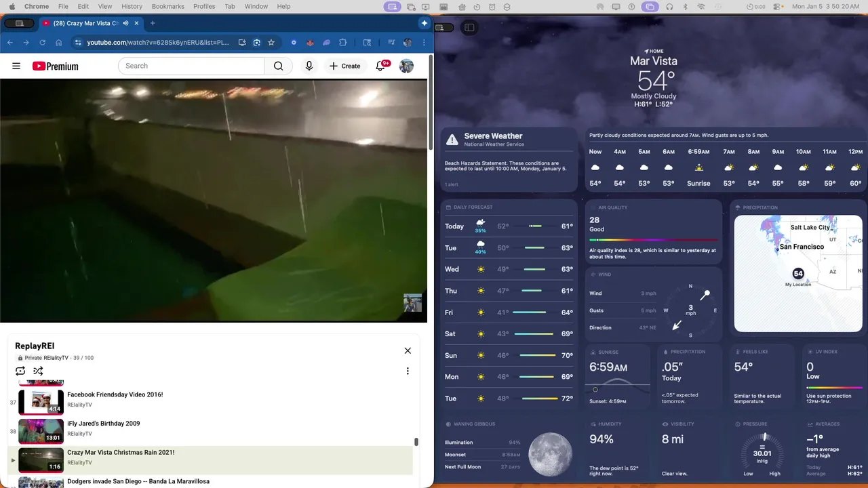The width and height of the screenshot is (868, 488).
Task: Open Control Center in menu bar
Action: (x=777, y=6)
